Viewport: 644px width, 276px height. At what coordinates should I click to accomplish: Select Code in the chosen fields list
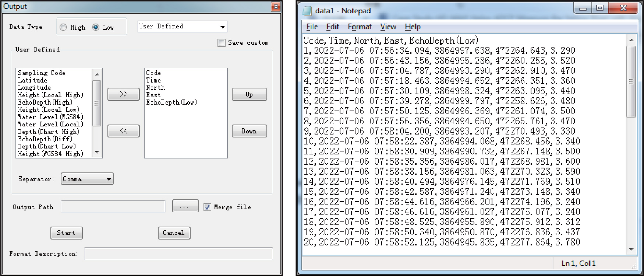coord(153,73)
